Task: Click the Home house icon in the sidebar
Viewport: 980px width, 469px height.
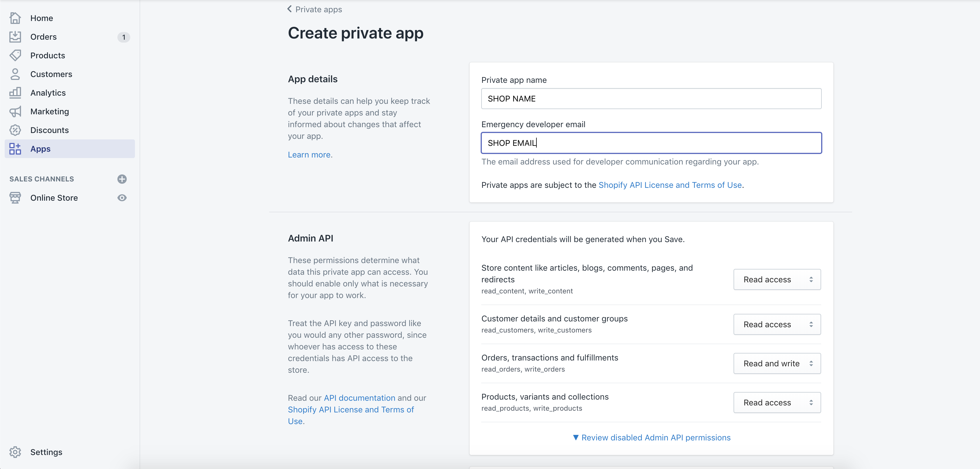Action: 15,18
